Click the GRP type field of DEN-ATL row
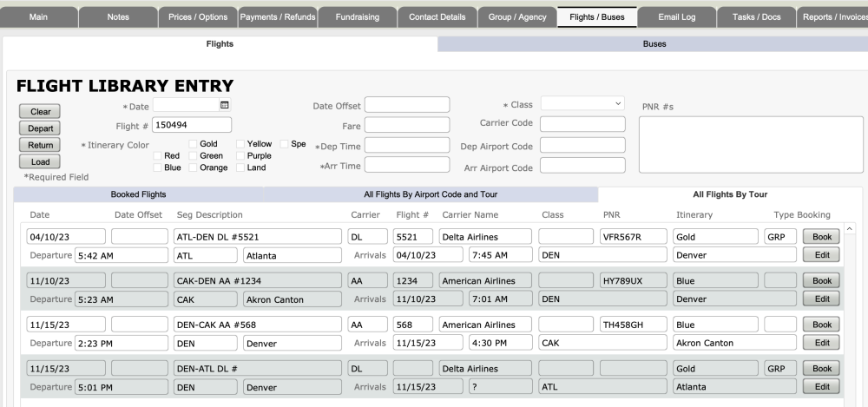 [780, 368]
